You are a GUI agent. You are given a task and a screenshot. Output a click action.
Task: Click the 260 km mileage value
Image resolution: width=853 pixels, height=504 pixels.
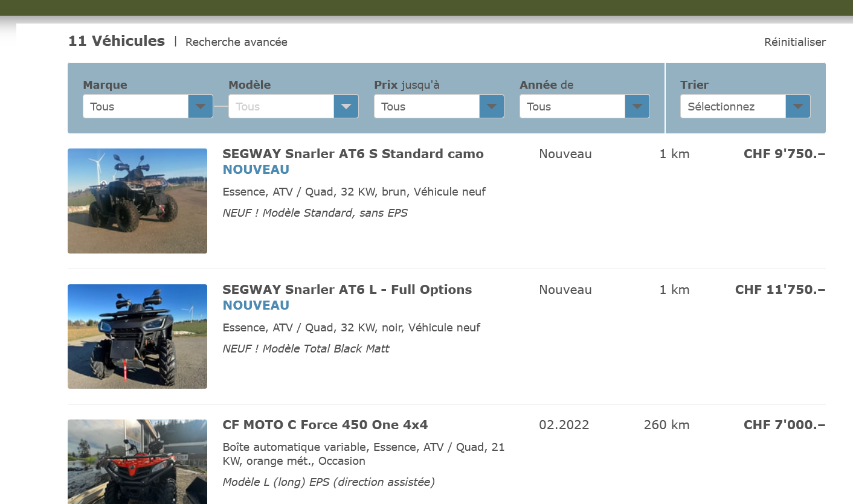tap(666, 425)
